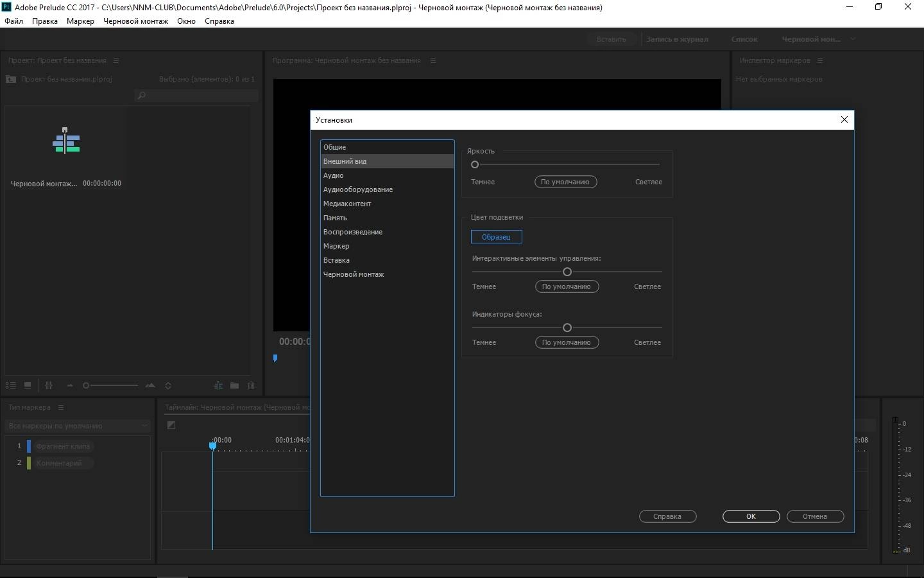This screenshot has height=578, width=924.
Task: Open Вставка settings category
Action: coord(387,260)
